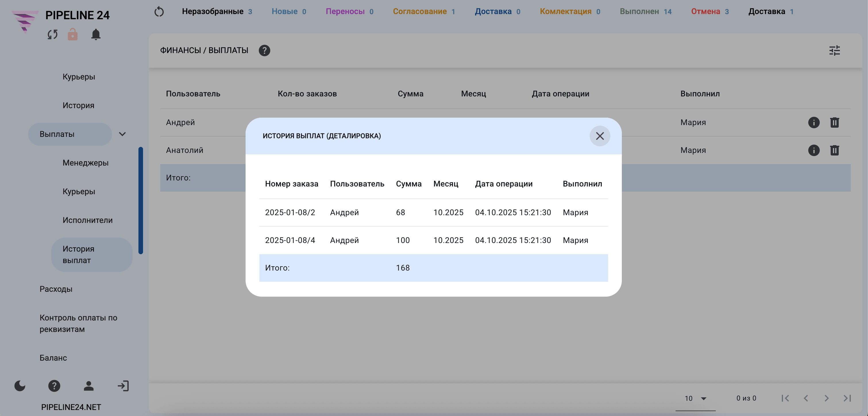
Task: Collapse the Выплаты menu chevron
Action: 122,134
